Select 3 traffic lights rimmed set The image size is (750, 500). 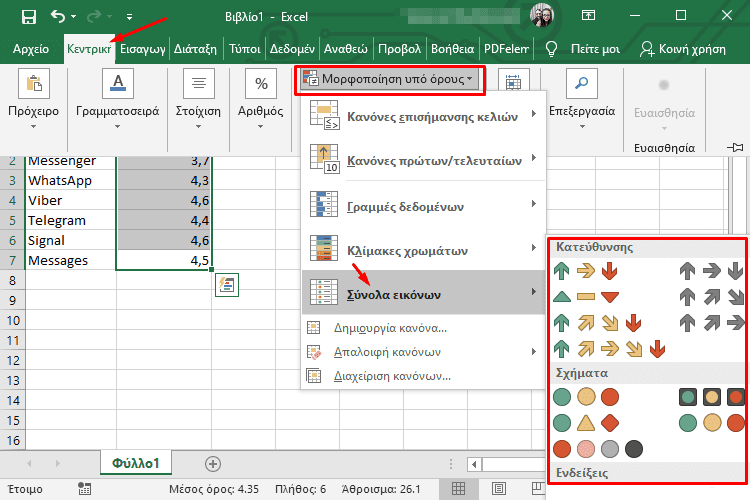(712, 397)
